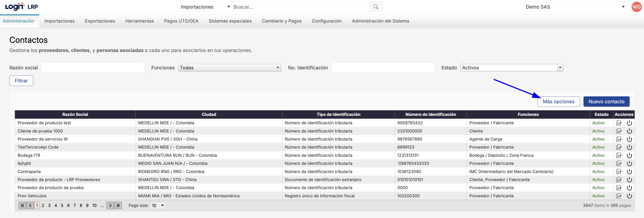
Task: Switch to the Cambiario y Pagos menu
Action: 282,21
